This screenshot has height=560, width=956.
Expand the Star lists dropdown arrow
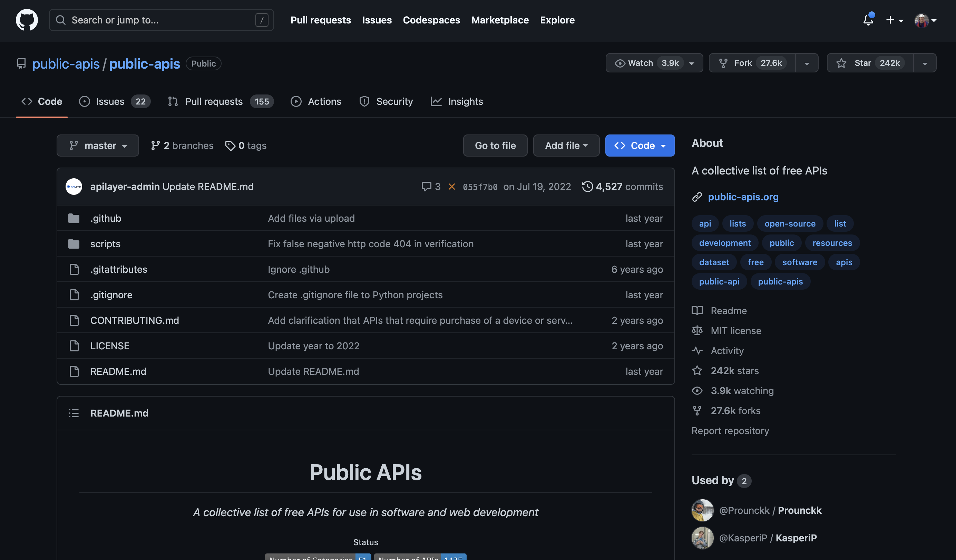925,63
